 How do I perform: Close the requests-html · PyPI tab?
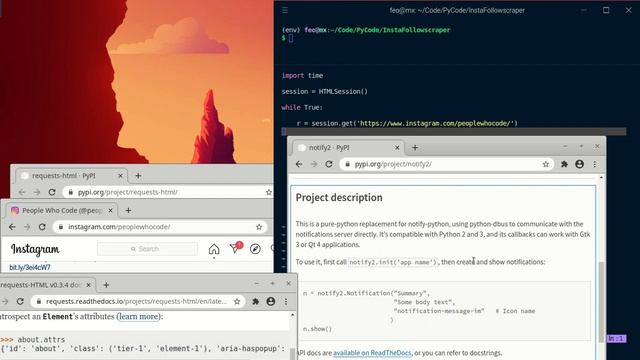point(120,176)
